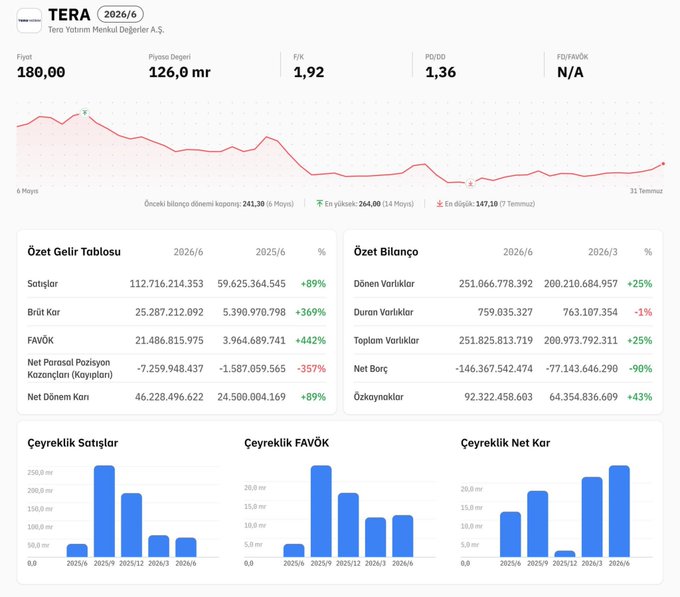The height and width of the screenshot is (597, 680).
Task: Click the 2025/12 bar in Çeyreklik Net Kar
Action: pyautogui.click(x=565, y=554)
